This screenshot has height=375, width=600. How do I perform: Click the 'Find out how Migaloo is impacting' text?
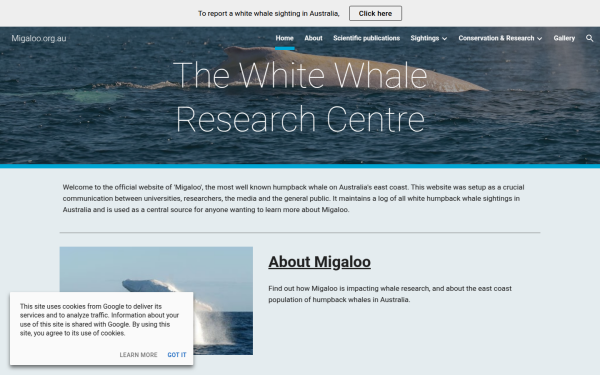pos(390,294)
